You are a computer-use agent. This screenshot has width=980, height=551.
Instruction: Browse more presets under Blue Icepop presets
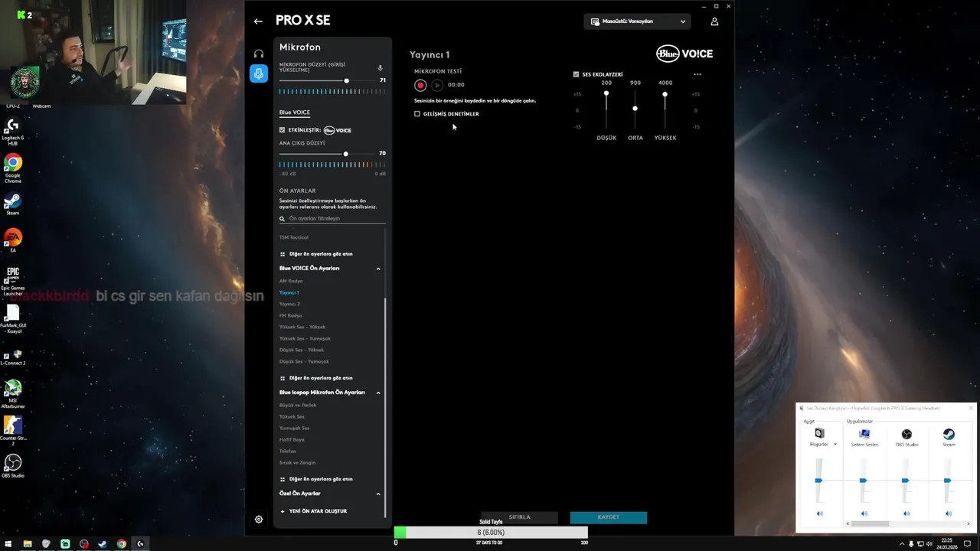(316, 479)
